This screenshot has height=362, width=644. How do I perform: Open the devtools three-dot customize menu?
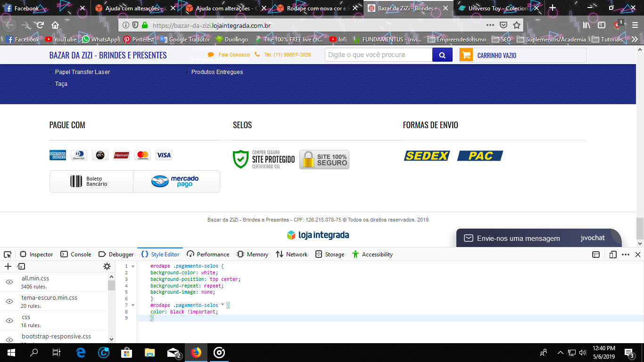[626, 255]
